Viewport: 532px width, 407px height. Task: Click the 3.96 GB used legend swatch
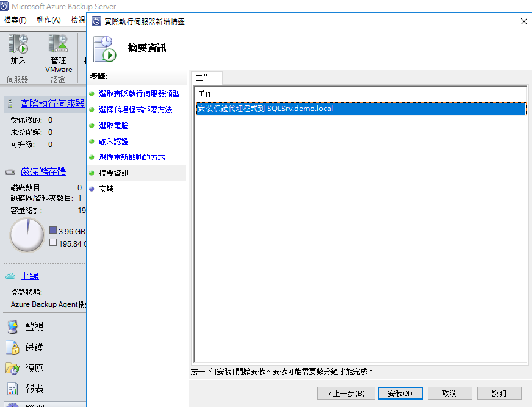pos(53,230)
